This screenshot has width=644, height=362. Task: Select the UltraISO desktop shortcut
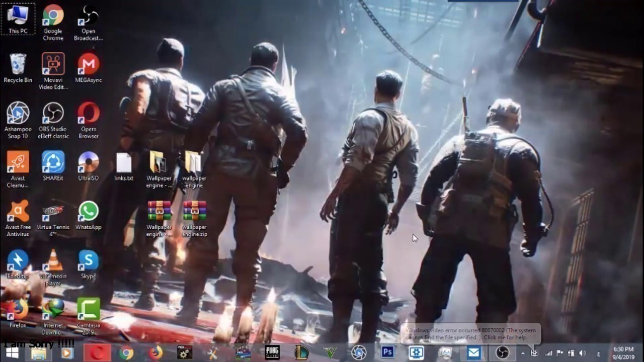[x=88, y=166]
